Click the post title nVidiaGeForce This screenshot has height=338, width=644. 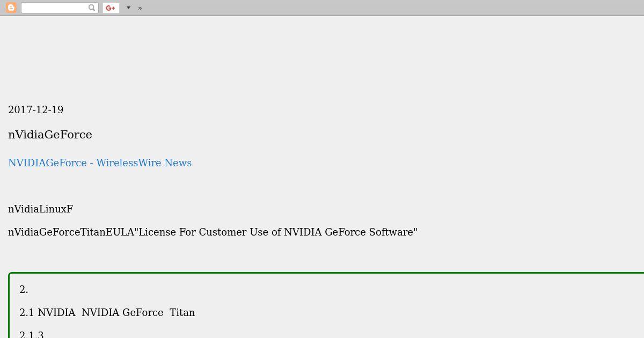point(50,135)
